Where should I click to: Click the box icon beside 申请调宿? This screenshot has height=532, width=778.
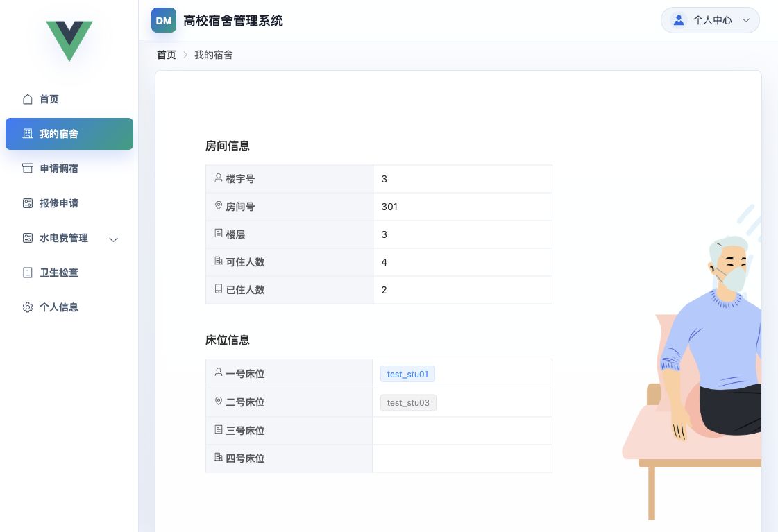click(x=28, y=169)
